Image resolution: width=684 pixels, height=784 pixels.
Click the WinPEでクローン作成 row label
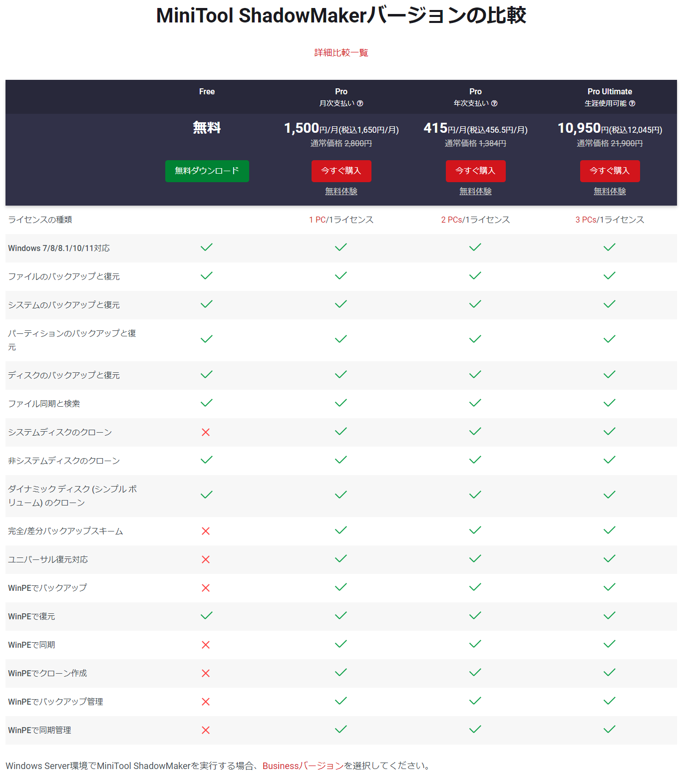[x=47, y=673]
